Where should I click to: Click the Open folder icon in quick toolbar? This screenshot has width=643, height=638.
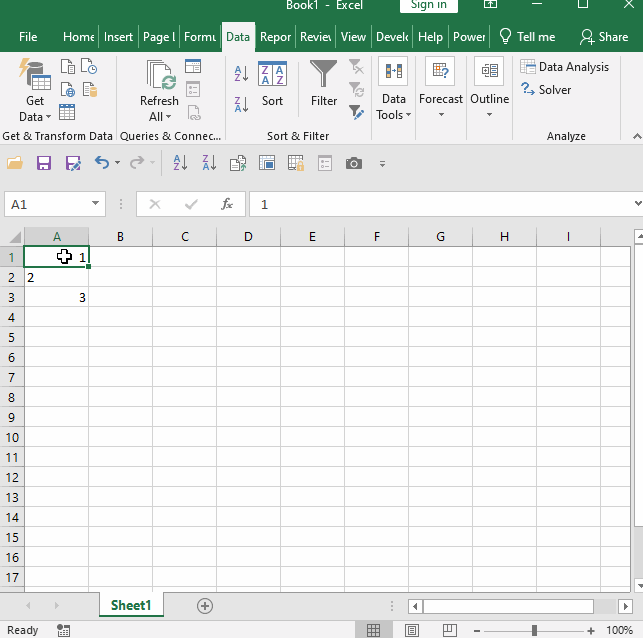tap(15, 163)
